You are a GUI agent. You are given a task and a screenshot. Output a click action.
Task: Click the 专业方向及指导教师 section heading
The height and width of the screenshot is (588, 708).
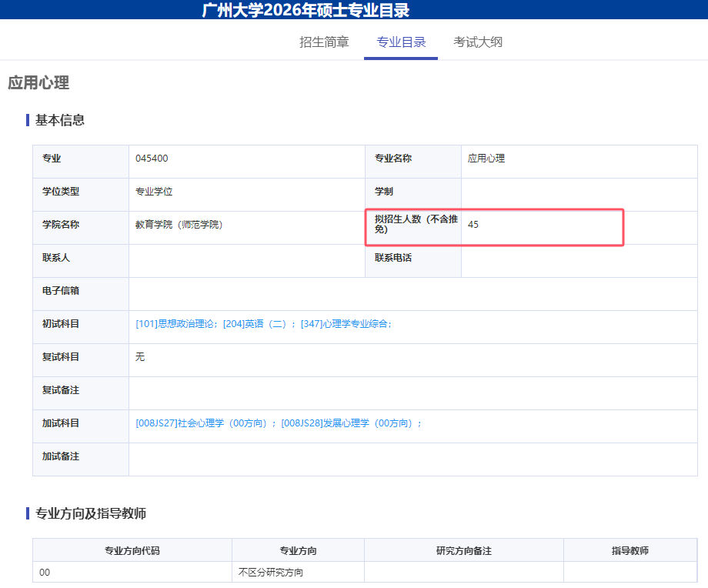point(91,513)
